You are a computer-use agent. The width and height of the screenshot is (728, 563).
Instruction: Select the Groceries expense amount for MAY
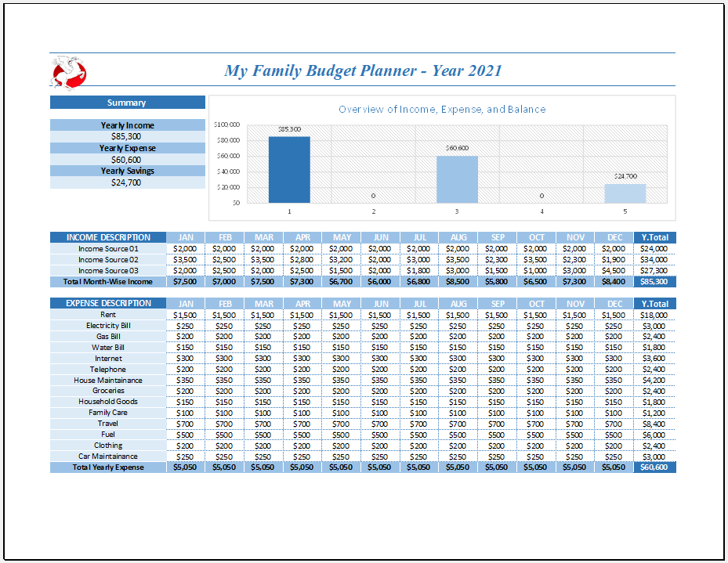point(342,390)
